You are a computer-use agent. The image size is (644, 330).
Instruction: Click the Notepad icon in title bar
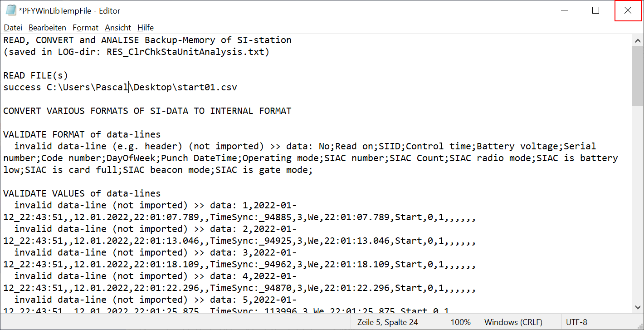point(10,10)
